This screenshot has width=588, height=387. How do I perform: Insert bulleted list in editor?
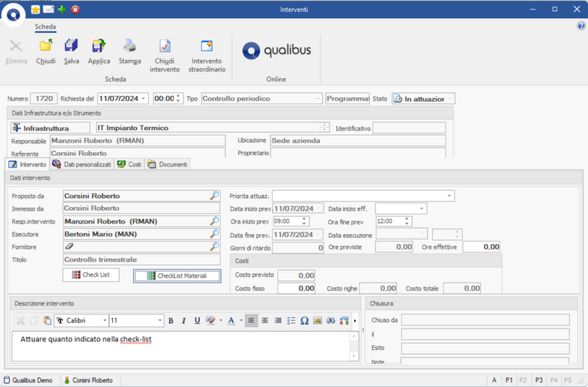pos(291,320)
